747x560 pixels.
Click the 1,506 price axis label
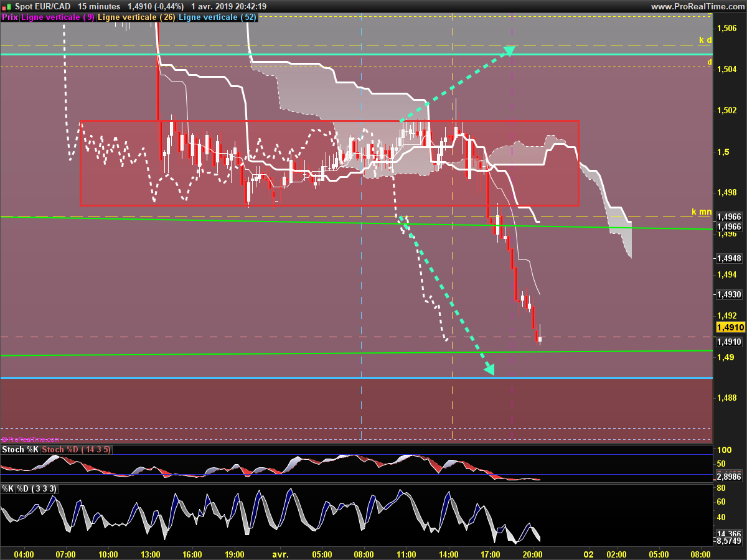728,28
